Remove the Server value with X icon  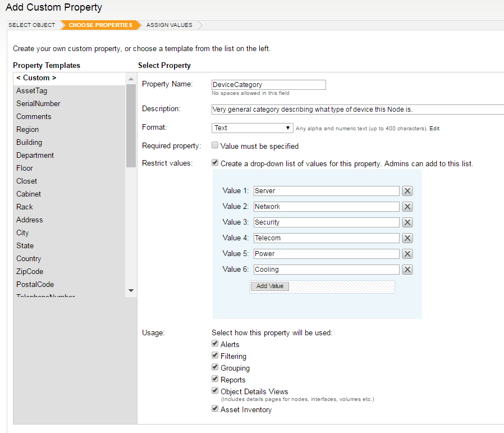pyautogui.click(x=407, y=191)
